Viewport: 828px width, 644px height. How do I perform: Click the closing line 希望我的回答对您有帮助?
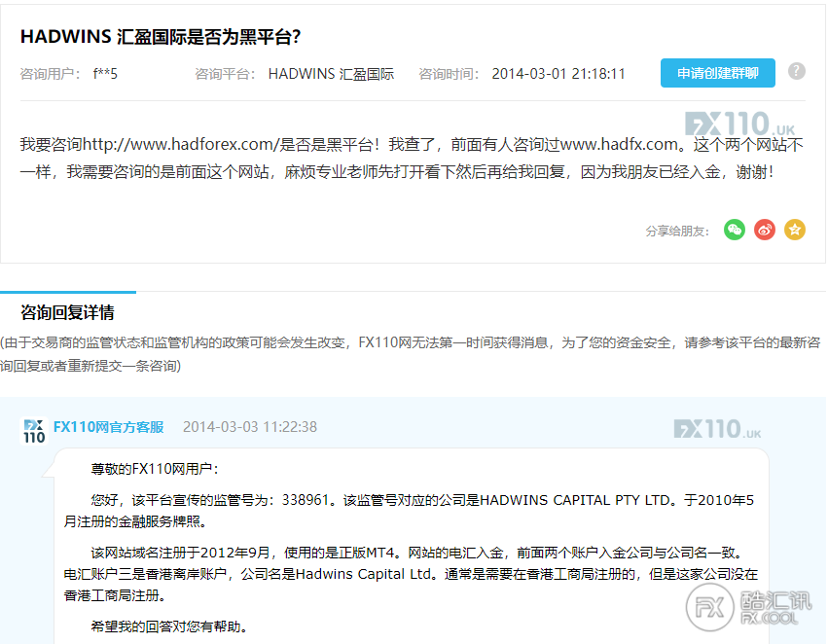click(169, 626)
